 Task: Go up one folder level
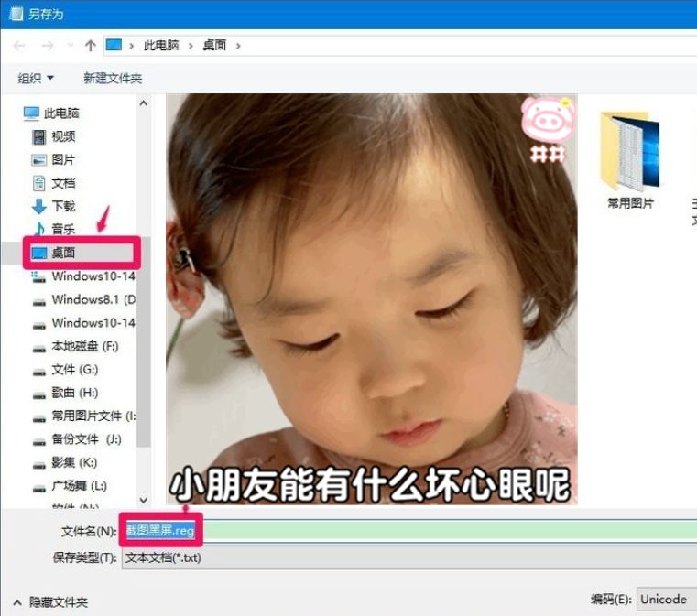point(90,45)
